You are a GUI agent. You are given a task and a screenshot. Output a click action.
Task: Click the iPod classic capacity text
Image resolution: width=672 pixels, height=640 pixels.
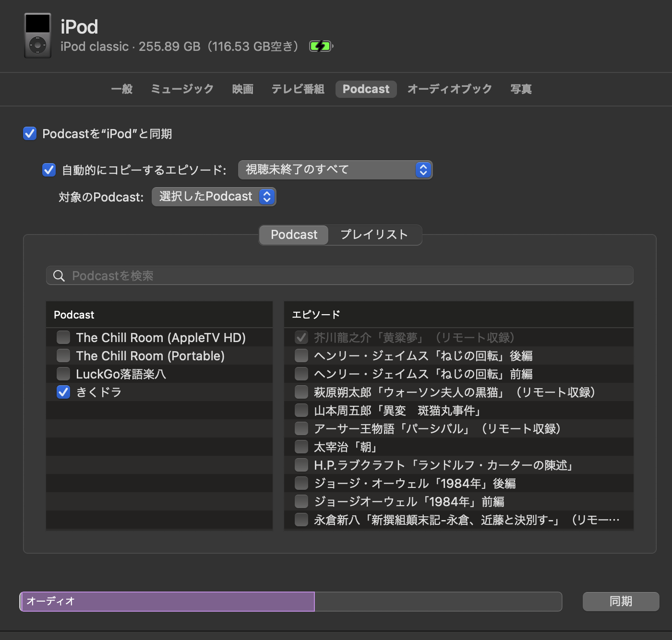180,47
